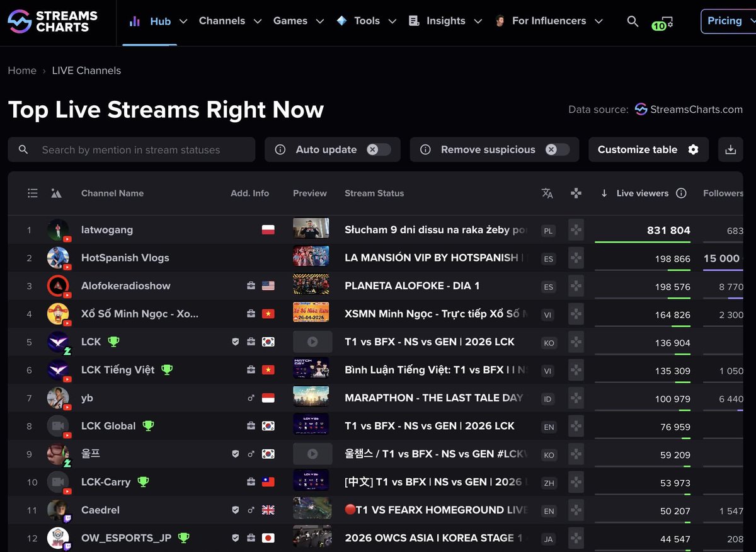Toggle the Auto update switch
756x552 pixels.
379,150
